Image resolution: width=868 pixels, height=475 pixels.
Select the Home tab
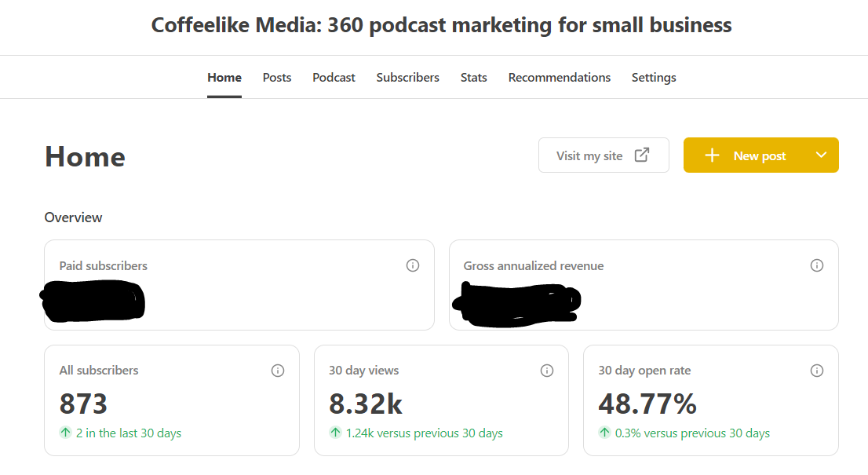coord(224,78)
